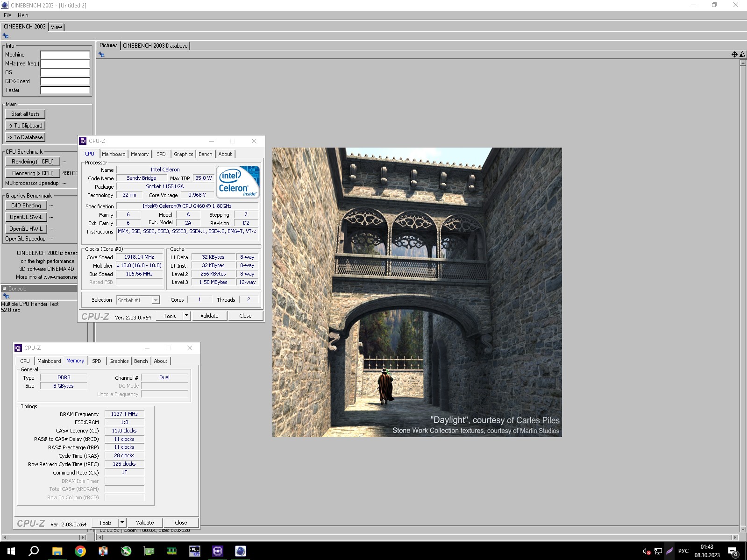Open the PLL SET utility in taskbar
This screenshot has width=747, height=560.
pyautogui.click(x=195, y=551)
